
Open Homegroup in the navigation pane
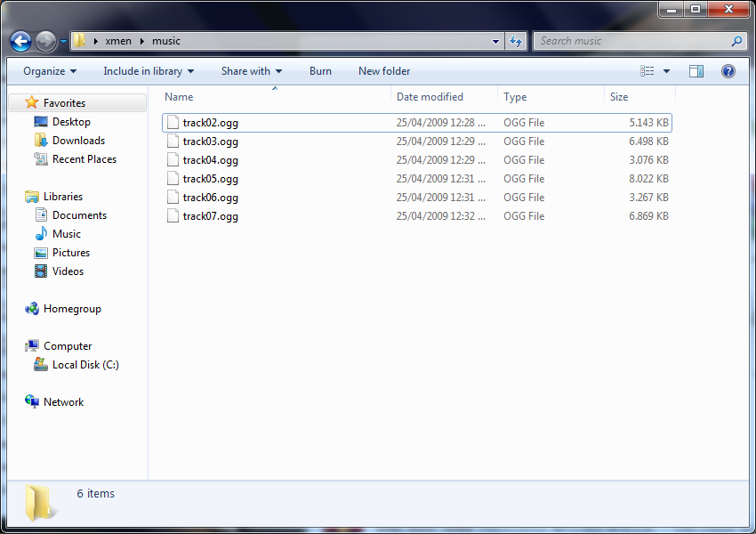click(x=72, y=309)
